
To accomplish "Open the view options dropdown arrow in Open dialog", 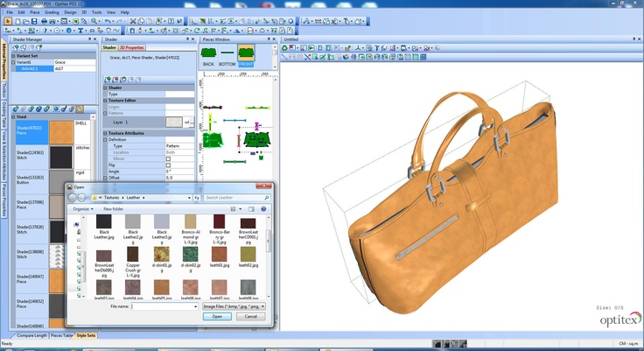I will tap(241, 209).
